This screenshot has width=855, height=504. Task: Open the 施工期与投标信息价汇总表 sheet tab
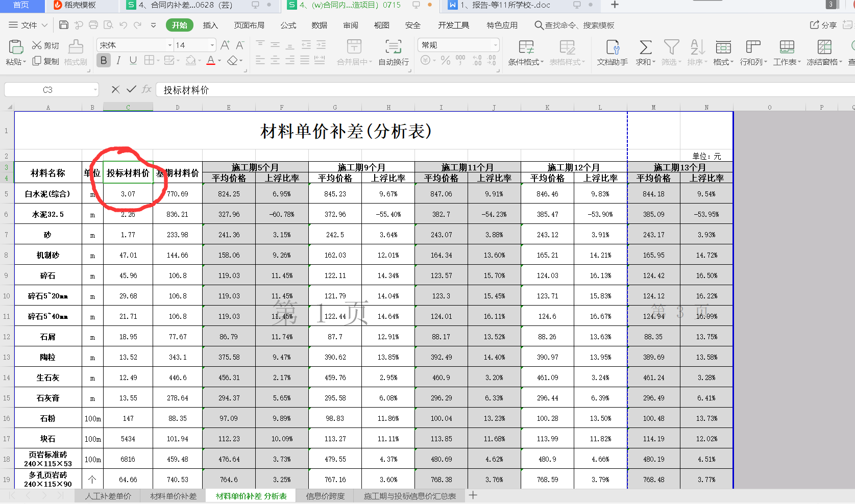point(410,496)
